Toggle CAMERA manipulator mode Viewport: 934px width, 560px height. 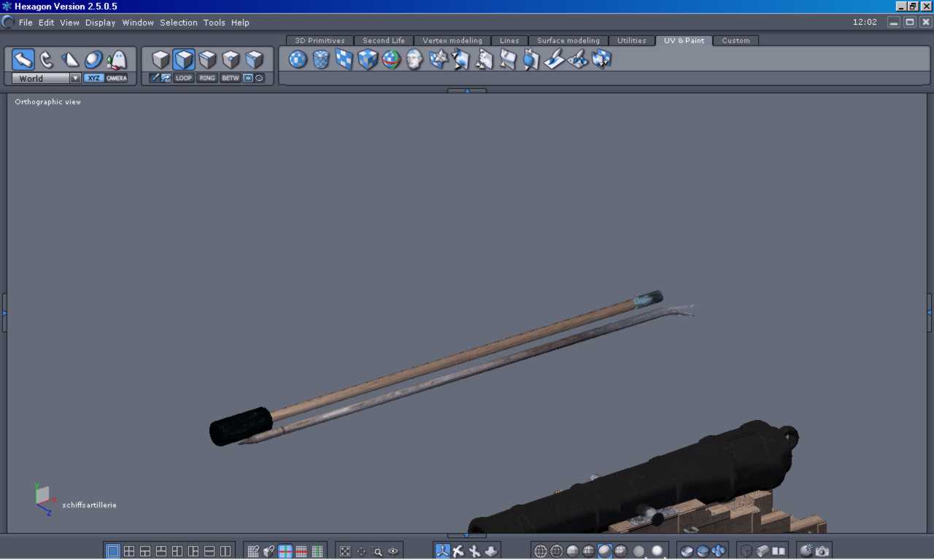[x=116, y=78]
